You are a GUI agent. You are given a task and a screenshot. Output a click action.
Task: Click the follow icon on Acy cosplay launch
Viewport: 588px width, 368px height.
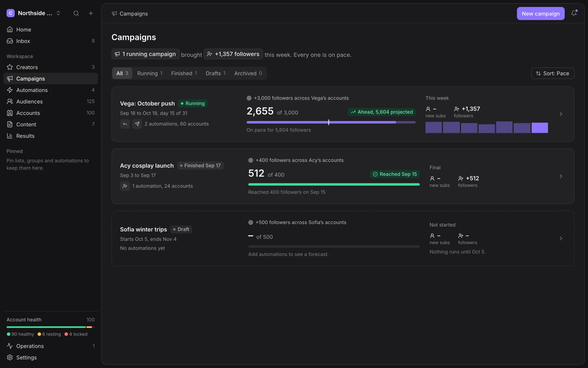[x=125, y=186]
